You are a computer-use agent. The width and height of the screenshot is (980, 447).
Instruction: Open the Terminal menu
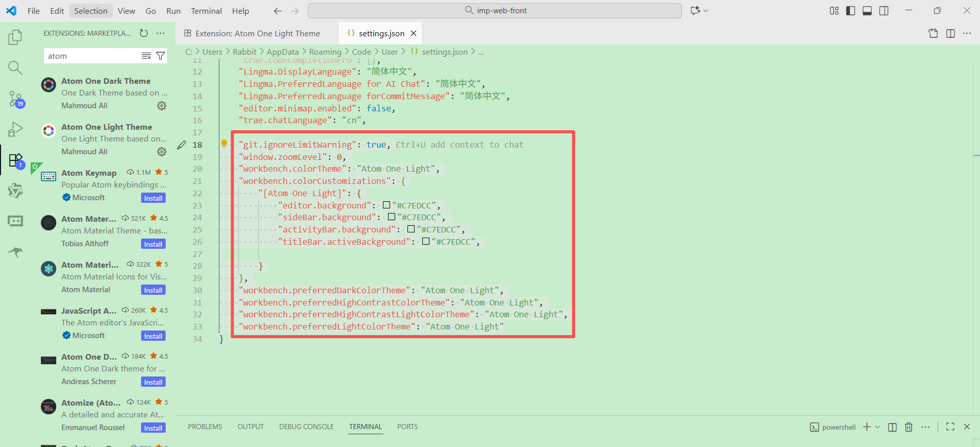click(207, 11)
